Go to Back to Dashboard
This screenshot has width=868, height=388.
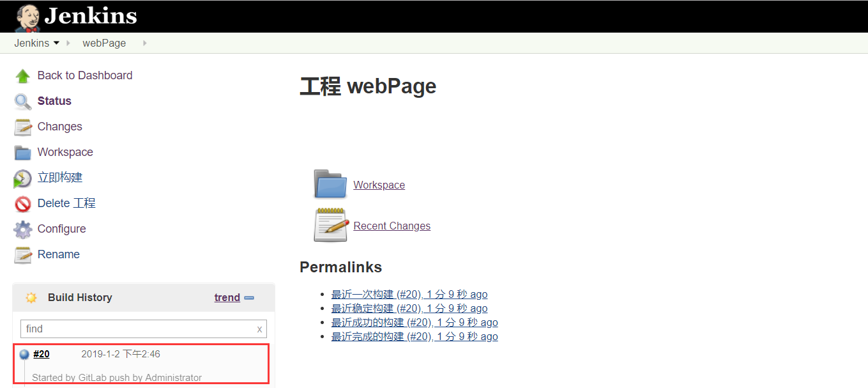(85, 75)
